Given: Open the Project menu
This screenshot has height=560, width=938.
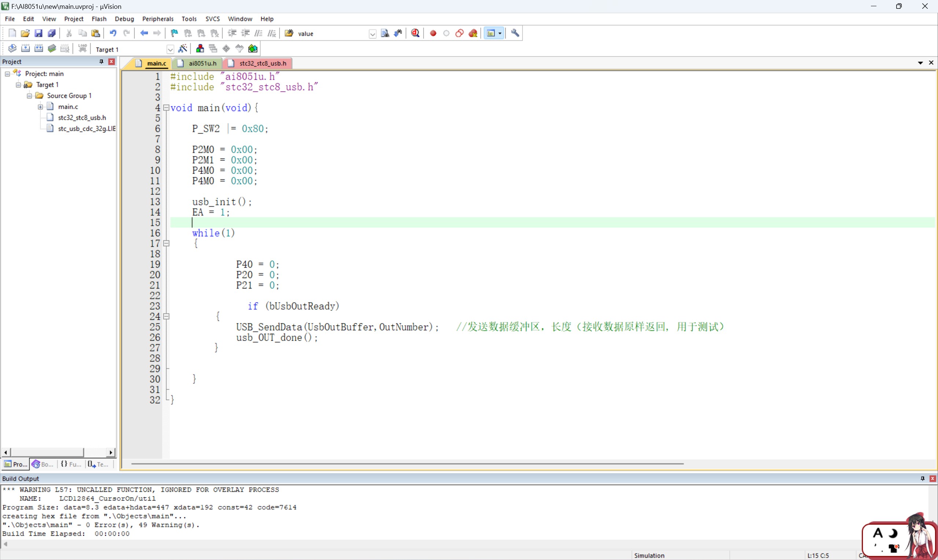Looking at the screenshot, I should coord(74,19).
